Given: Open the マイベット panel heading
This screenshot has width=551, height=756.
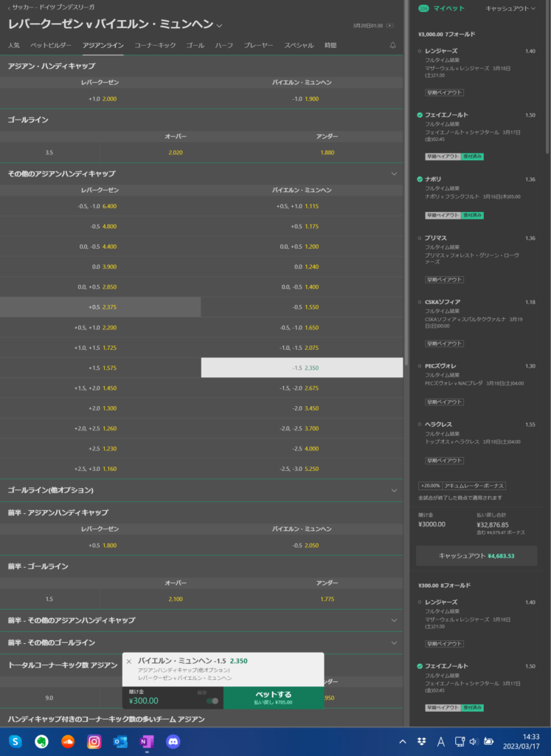Looking at the screenshot, I should (449, 8).
